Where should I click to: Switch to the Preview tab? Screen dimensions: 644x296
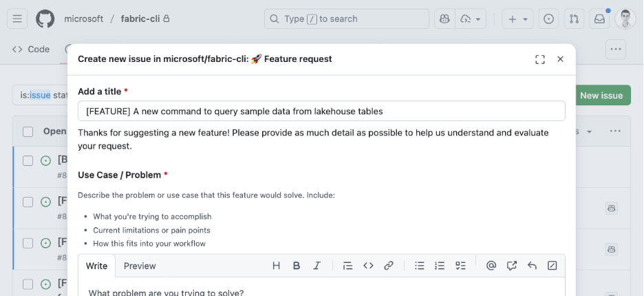140,266
